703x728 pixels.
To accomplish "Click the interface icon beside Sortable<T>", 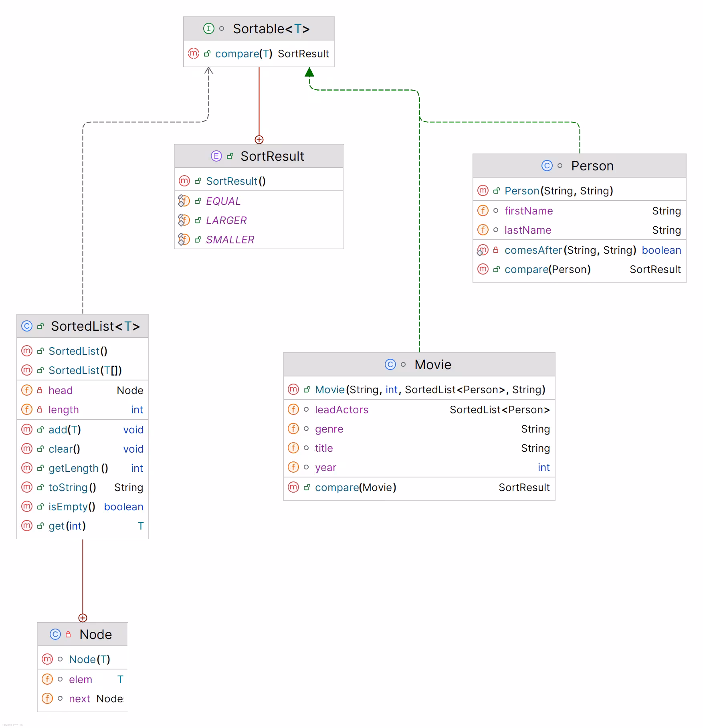I will pyautogui.click(x=208, y=28).
